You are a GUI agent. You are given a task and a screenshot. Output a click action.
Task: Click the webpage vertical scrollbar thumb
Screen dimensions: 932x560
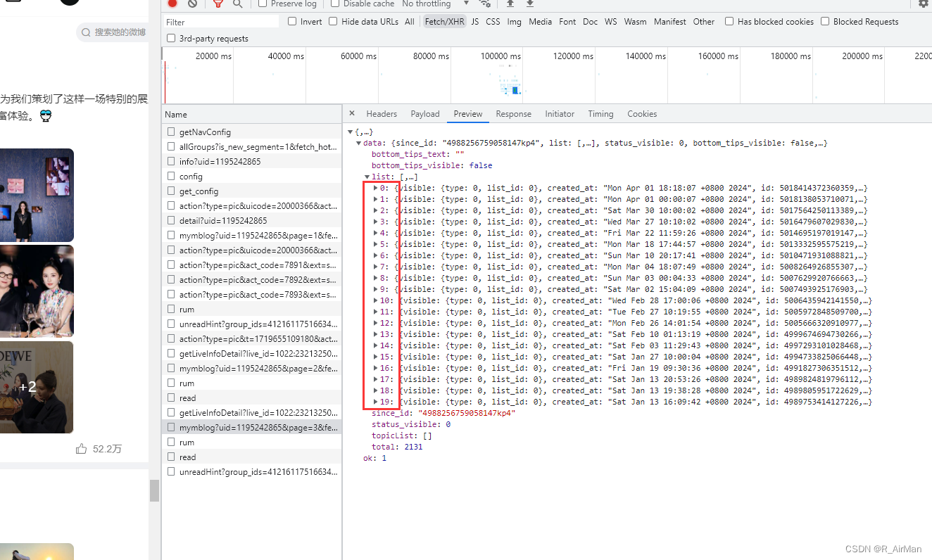click(154, 490)
